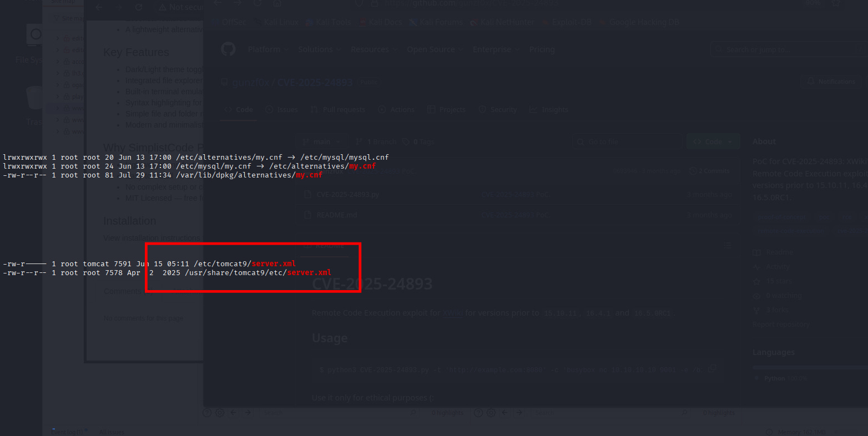
Task: Open settings gear in the left bottom toolbar
Action: 220,413
